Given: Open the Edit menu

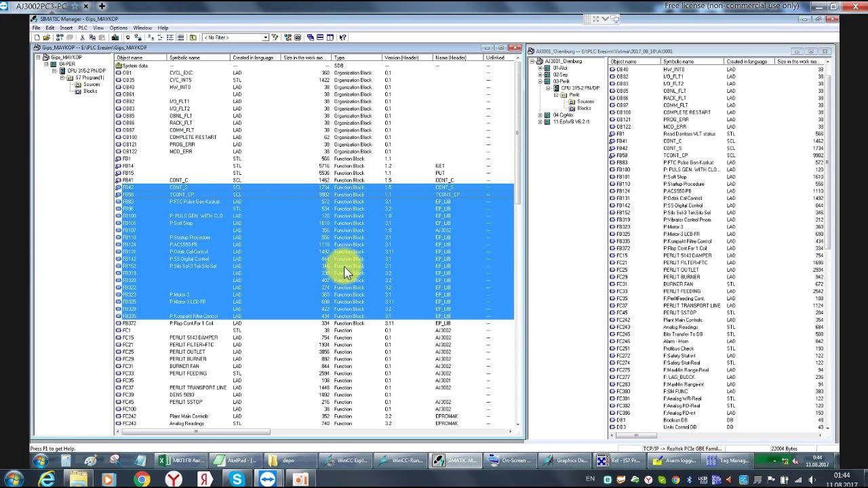Looking at the screenshot, I should click(x=50, y=28).
